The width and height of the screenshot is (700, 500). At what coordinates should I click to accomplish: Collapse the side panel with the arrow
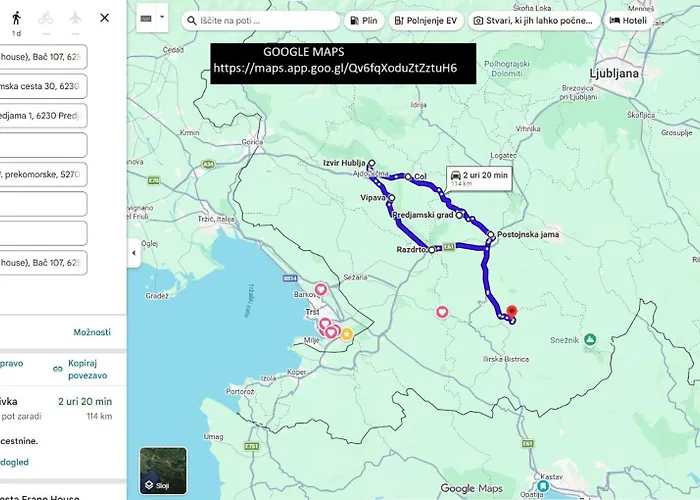pos(133,254)
